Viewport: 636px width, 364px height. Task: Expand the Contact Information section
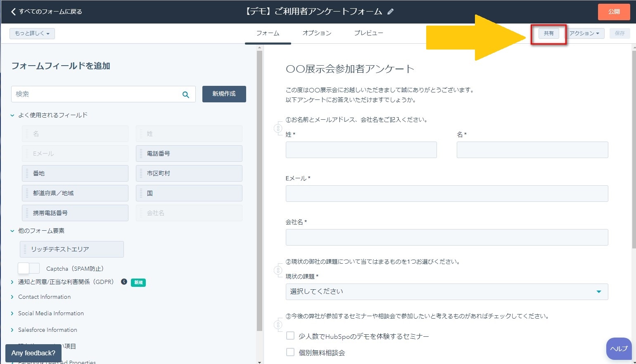[12, 297]
